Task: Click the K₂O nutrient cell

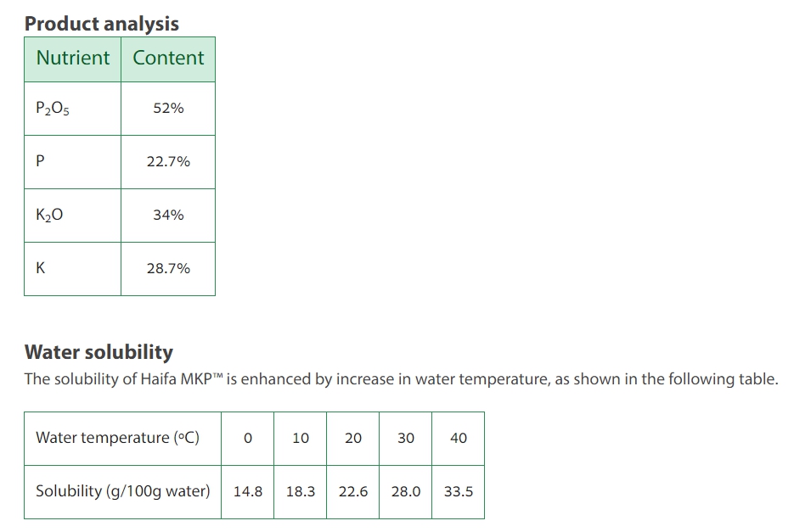Action: coord(49,216)
